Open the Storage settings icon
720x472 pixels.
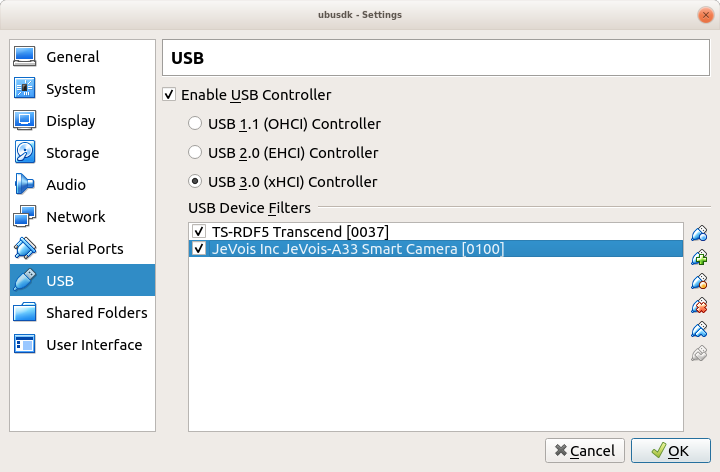(x=24, y=152)
